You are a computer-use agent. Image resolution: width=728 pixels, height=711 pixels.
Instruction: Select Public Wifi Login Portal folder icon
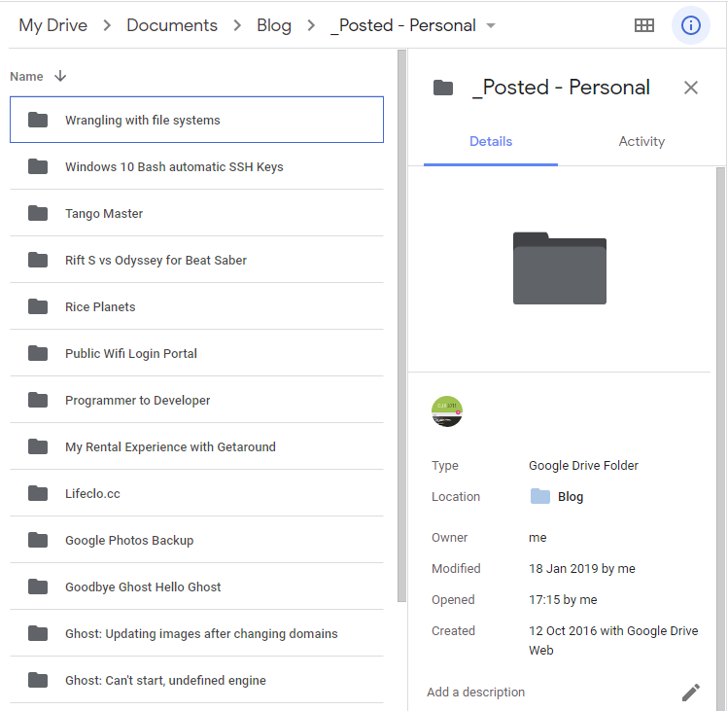click(x=38, y=353)
